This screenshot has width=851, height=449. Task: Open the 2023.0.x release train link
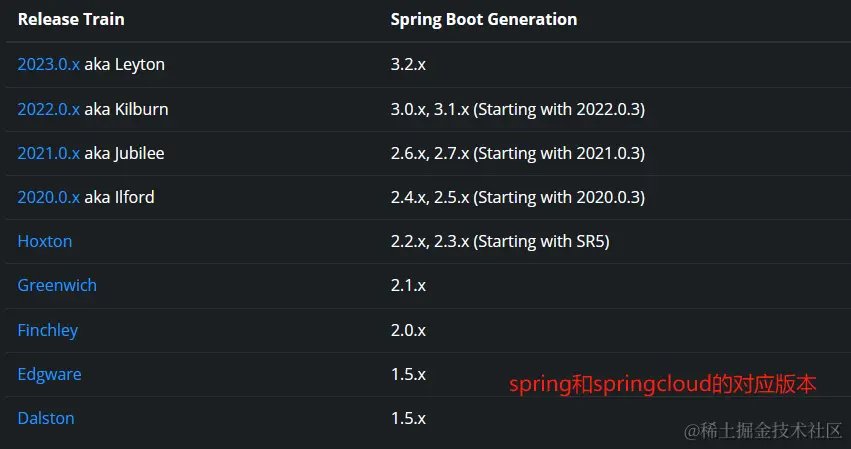click(48, 65)
